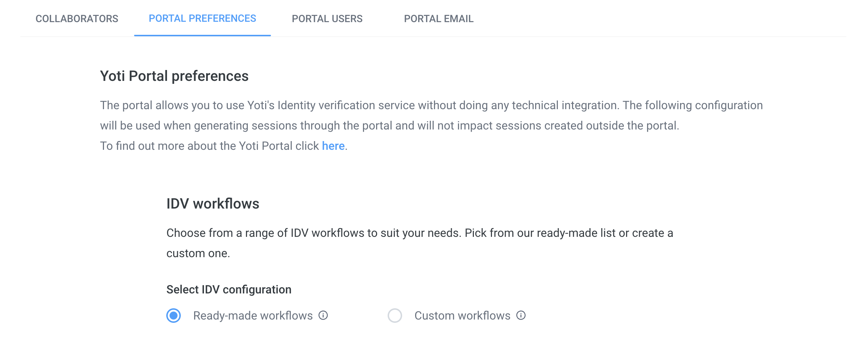Show info icon beside Custom workflows
The width and height of the screenshot is (868, 354).
coord(521,315)
